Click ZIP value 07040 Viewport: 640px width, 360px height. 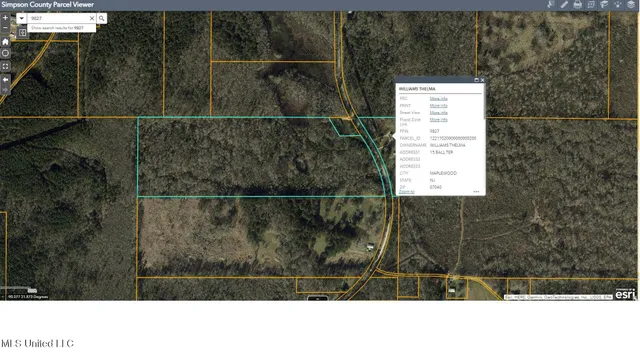436,187
